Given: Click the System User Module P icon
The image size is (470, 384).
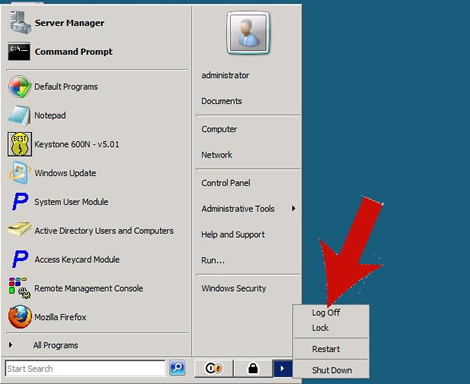Looking at the screenshot, I should point(20,201).
